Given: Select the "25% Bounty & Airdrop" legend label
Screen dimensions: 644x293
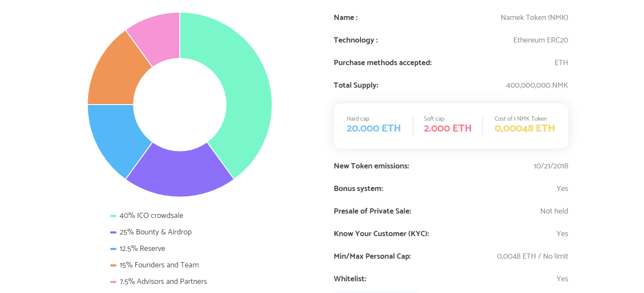Looking at the screenshot, I should point(155,232).
